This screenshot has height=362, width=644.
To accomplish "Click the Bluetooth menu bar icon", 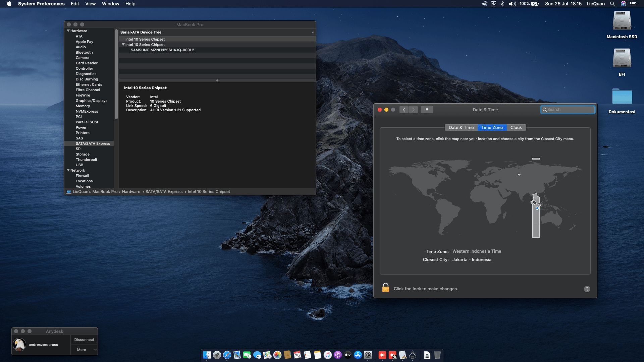I will (x=502, y=4).
